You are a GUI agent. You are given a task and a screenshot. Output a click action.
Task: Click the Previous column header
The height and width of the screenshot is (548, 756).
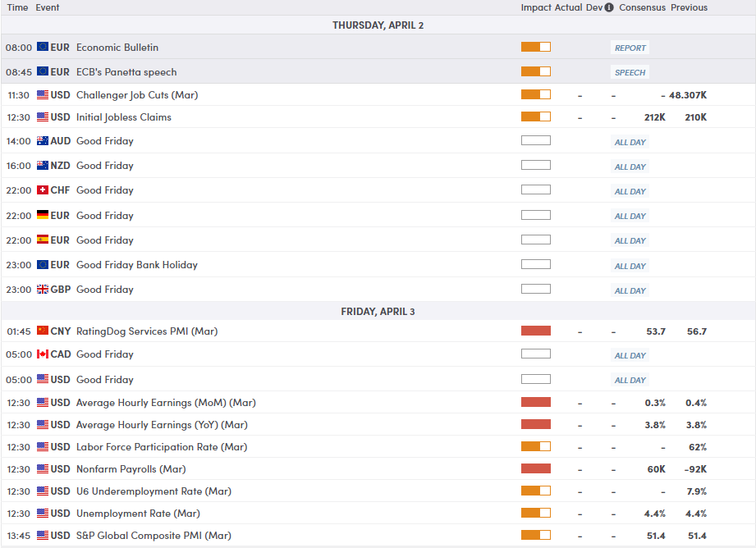click(689, 7)
